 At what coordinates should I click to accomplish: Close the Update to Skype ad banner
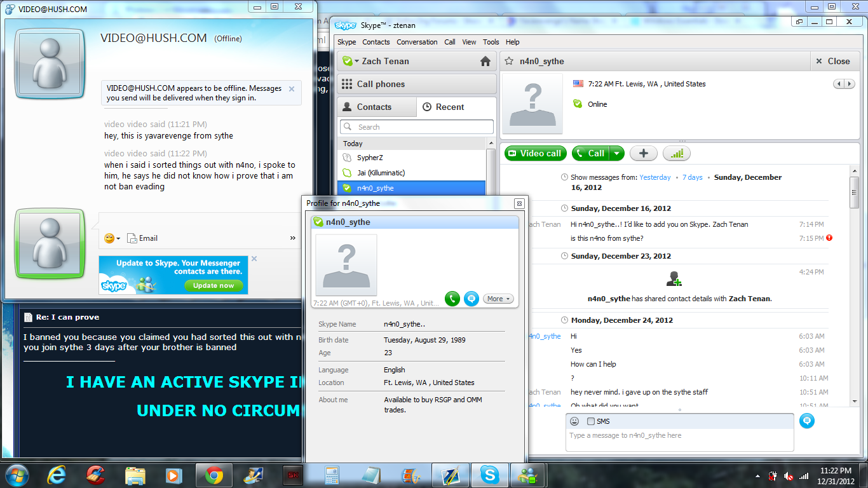254,259
